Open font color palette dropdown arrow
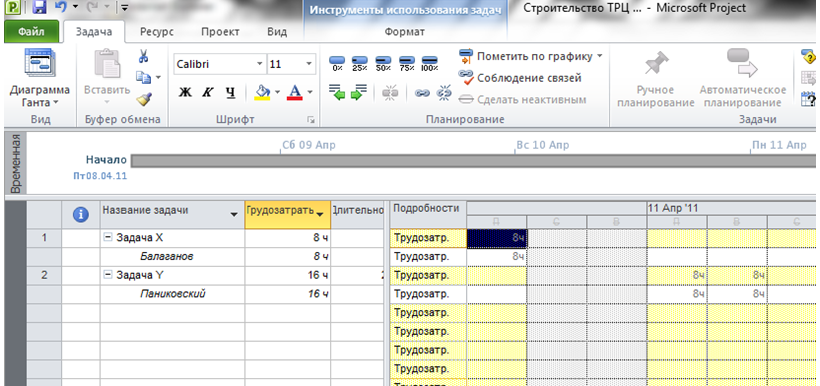820x386 pixels. click(310, 93)
